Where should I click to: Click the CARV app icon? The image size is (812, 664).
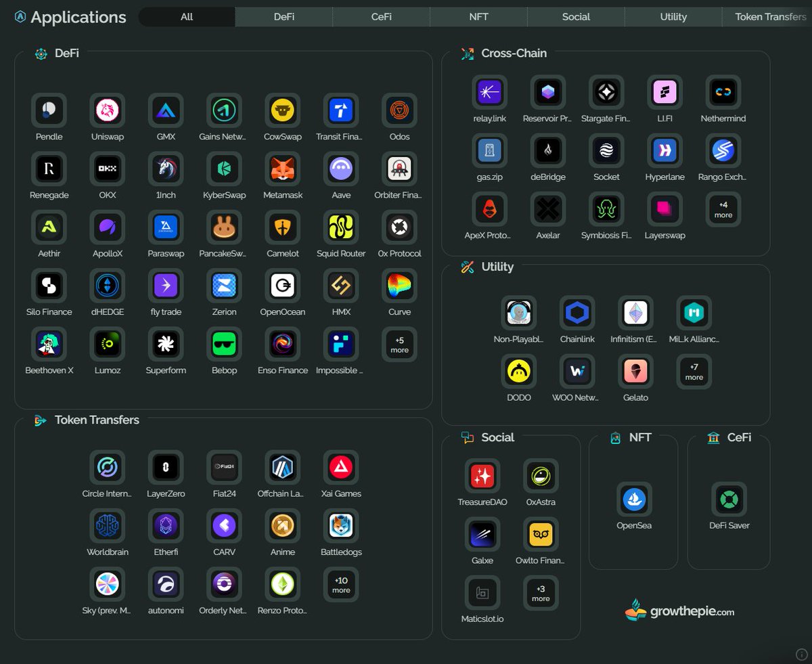pos(224,525)
